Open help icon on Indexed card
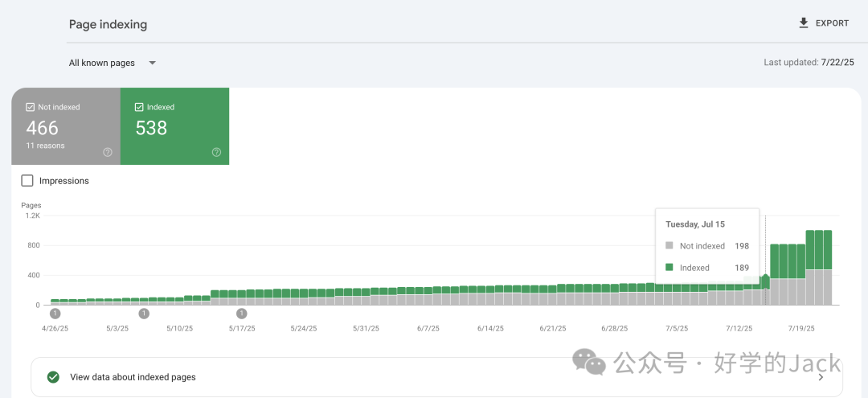This screenshot has width=868, height=398. [216, 152]
